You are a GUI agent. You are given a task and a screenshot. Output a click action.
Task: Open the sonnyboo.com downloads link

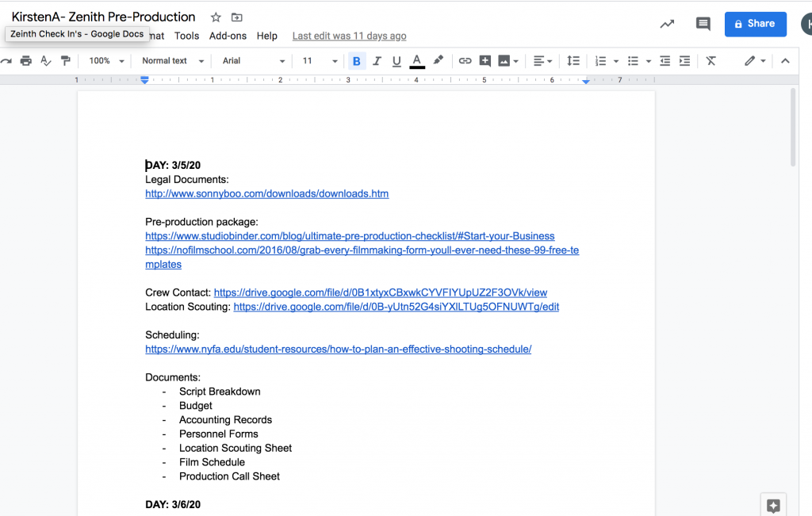266,193
